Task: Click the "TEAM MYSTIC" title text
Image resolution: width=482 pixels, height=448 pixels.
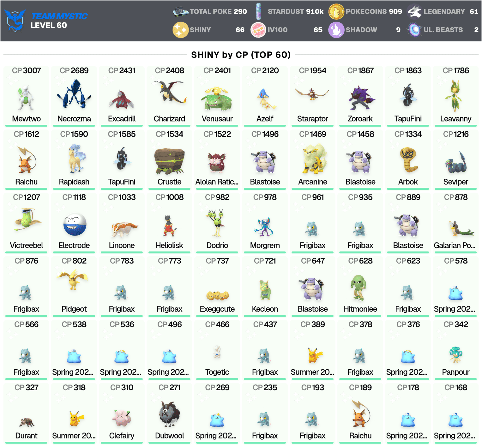Action: [x=59, y=16]
